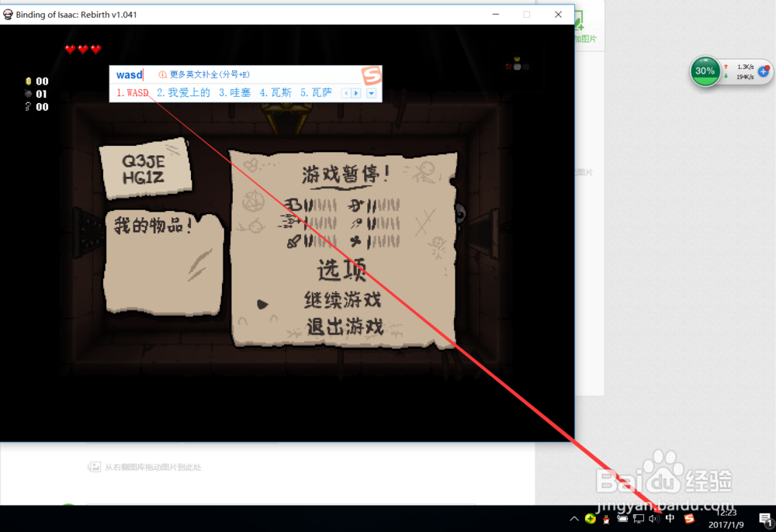Click the Sogou S tray icon
Screen dimensions: 776x532
click(689, 519)
